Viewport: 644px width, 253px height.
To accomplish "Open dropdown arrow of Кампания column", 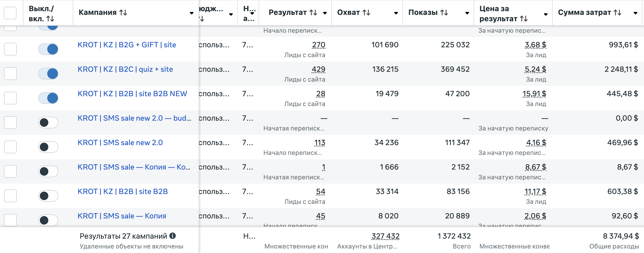I will click(x=191, y=13).
